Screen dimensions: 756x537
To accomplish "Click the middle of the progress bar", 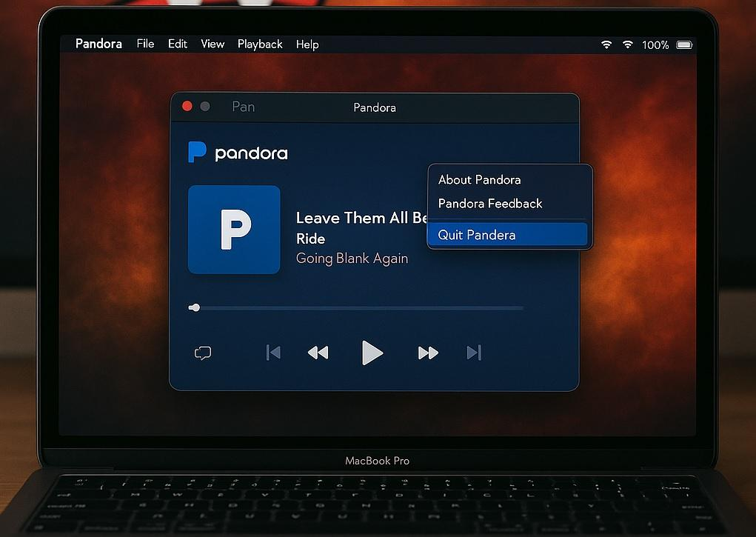I will [356, 308].
